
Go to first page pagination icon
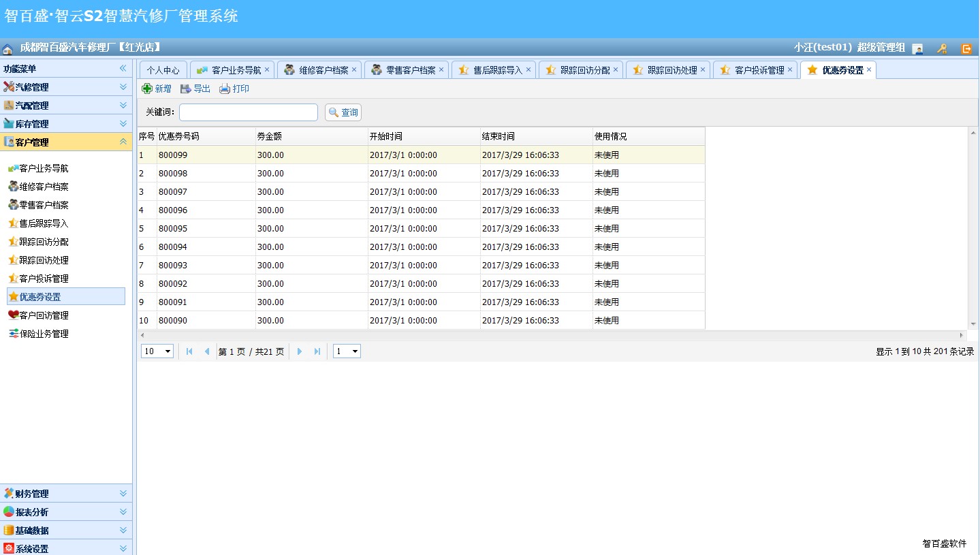189,351
